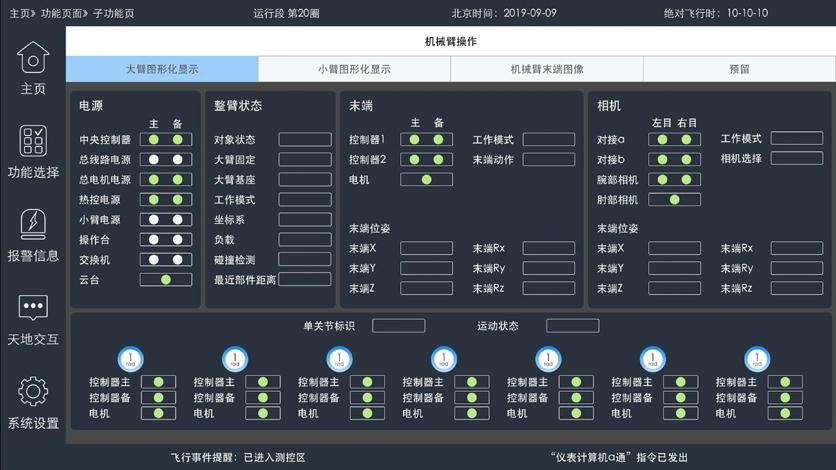836x470 pixels.
Task: Toggle 末端 电机 indicator
Action: [427, 180]
